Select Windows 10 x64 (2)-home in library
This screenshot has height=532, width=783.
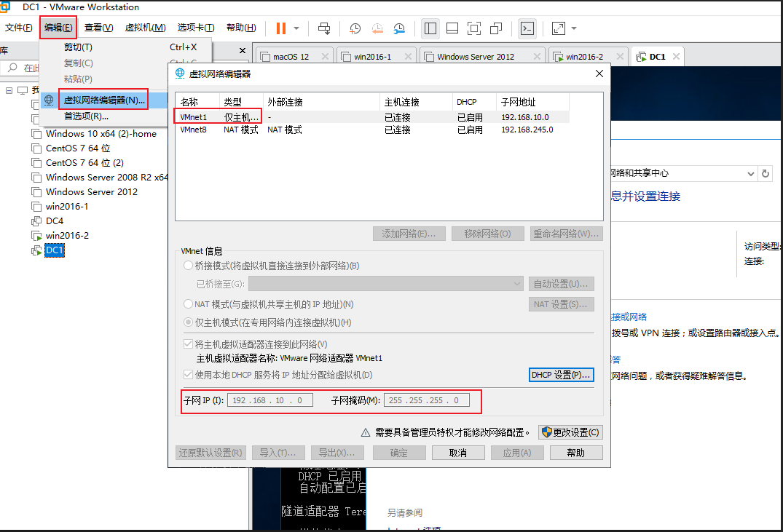(101, 134)
